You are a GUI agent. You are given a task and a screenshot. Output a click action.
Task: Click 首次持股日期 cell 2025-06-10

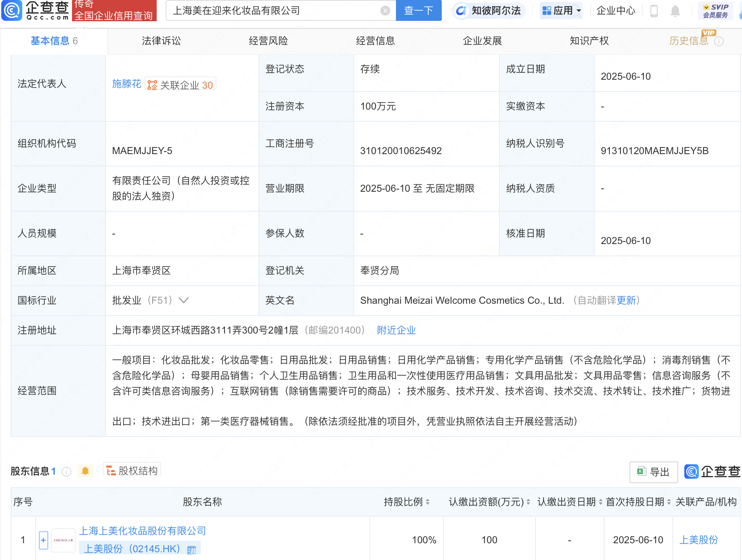[x=638, y=540]
